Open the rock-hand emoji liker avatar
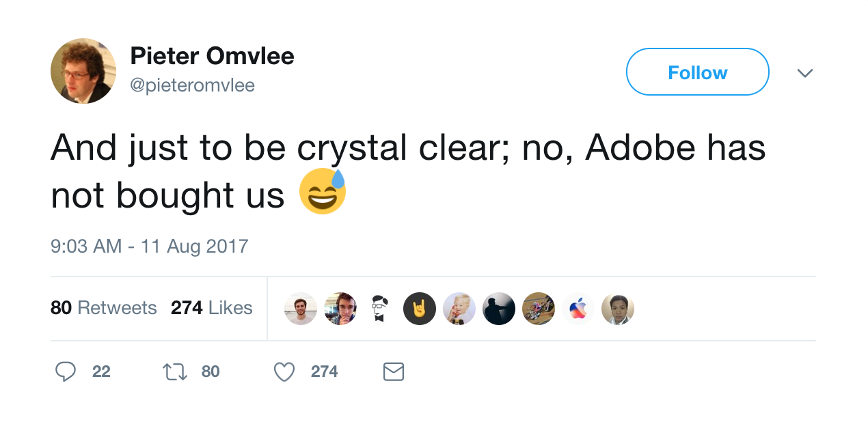 click(420, 309)
